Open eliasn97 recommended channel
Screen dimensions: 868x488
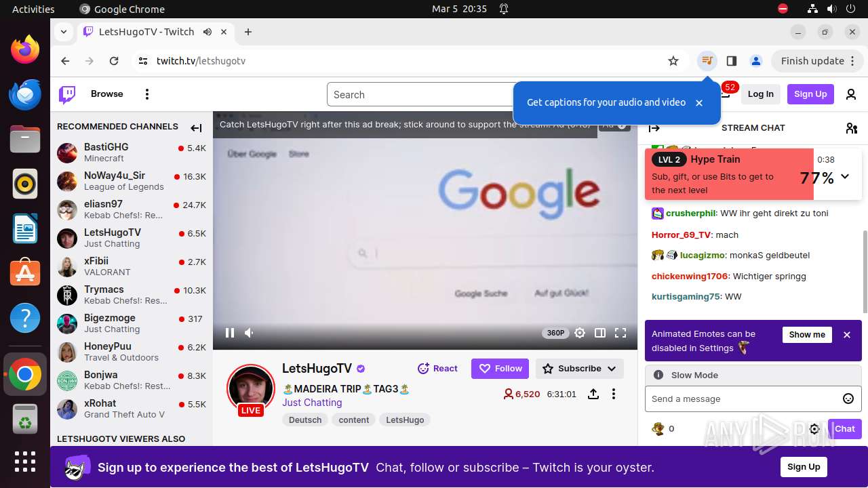(132, 209)
